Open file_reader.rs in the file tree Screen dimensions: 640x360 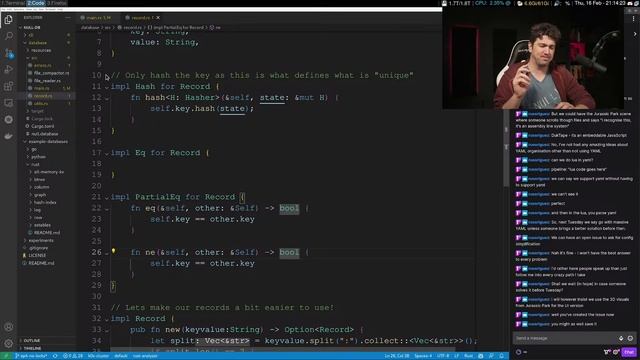pyautogui.click(x=47, y=80)
